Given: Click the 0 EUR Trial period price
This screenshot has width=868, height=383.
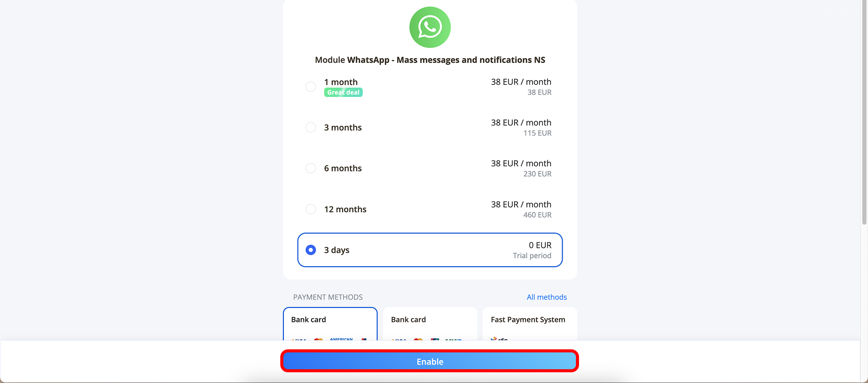Looking at the screenshot, I should pyautogui.click(x=532, y=250).
